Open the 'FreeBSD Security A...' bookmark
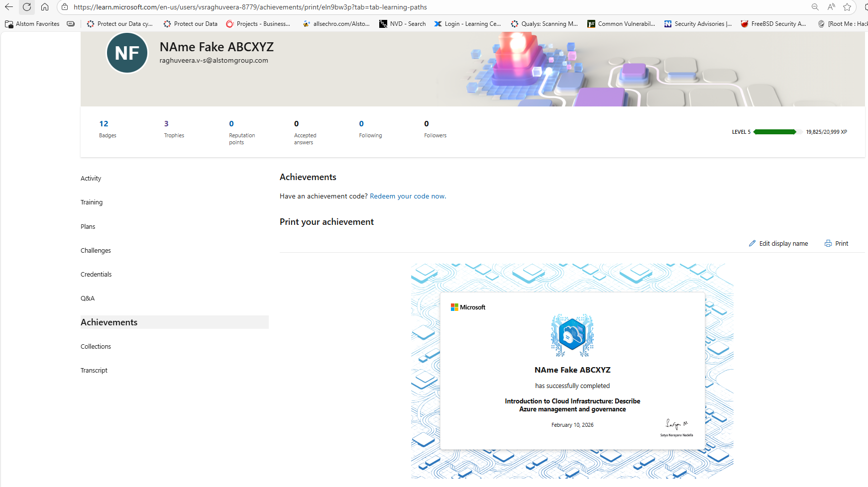Image resolution: width=868 pixels, height=487 pixels. coord(773,24)
